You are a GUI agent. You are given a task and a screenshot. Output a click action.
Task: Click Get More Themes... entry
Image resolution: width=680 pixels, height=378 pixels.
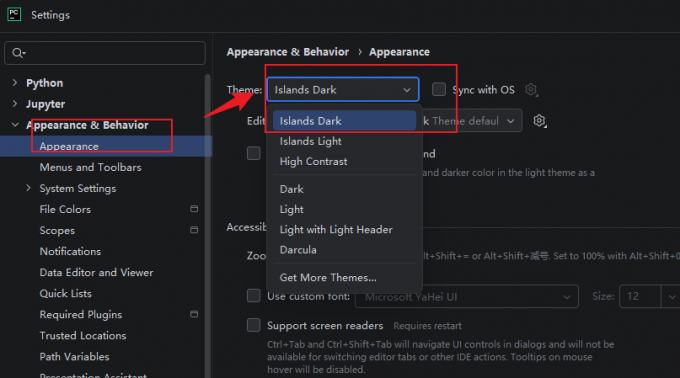[328, 278]
